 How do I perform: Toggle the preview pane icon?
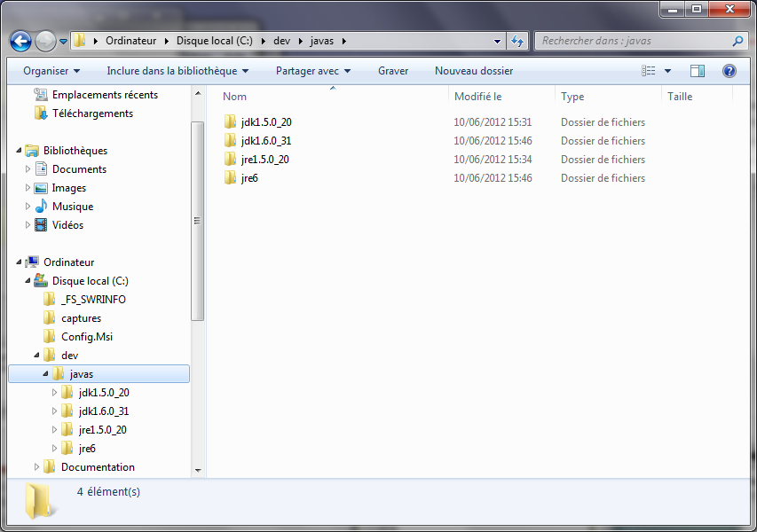[698, 71]
